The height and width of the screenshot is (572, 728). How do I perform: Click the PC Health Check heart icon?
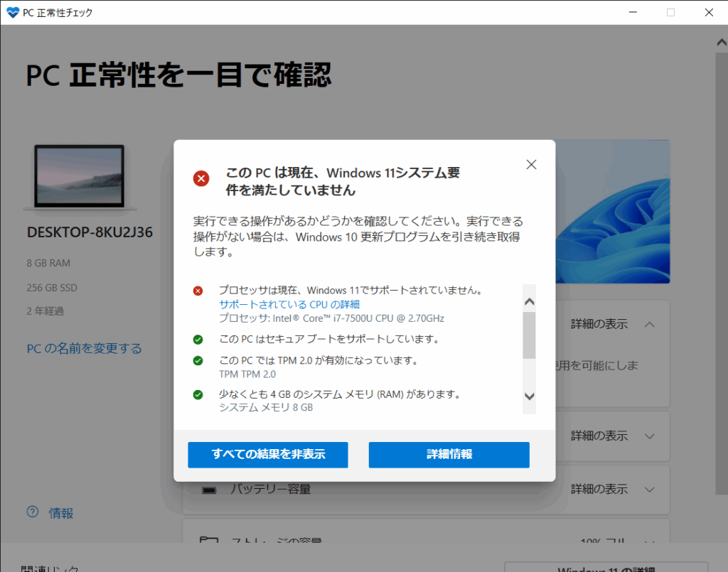coord(13,13)
